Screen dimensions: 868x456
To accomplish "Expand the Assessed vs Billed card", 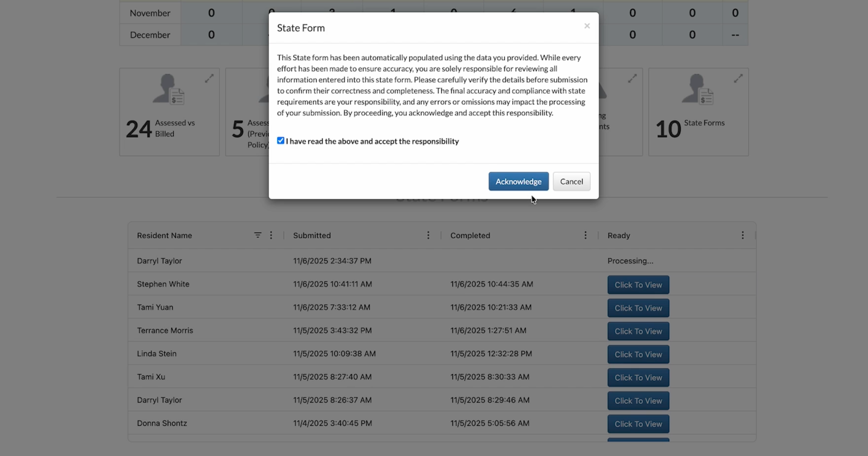I will [209, 78].
